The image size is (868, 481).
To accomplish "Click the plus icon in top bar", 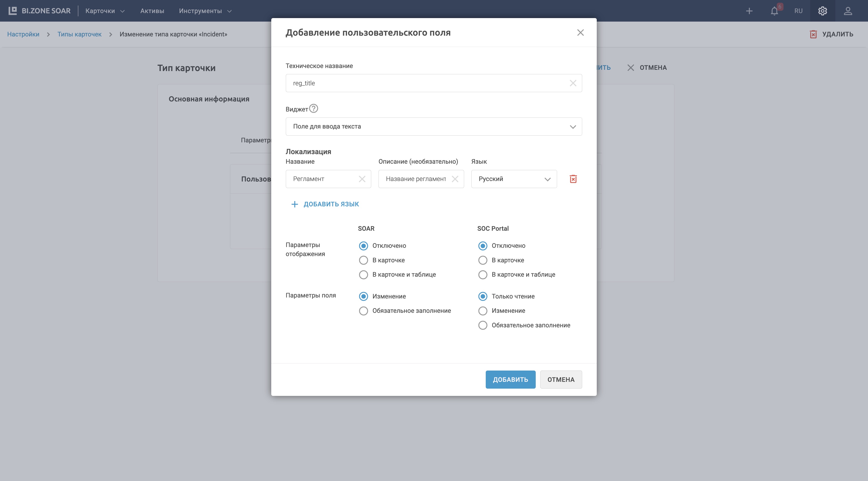I will (x=749, y=11).
